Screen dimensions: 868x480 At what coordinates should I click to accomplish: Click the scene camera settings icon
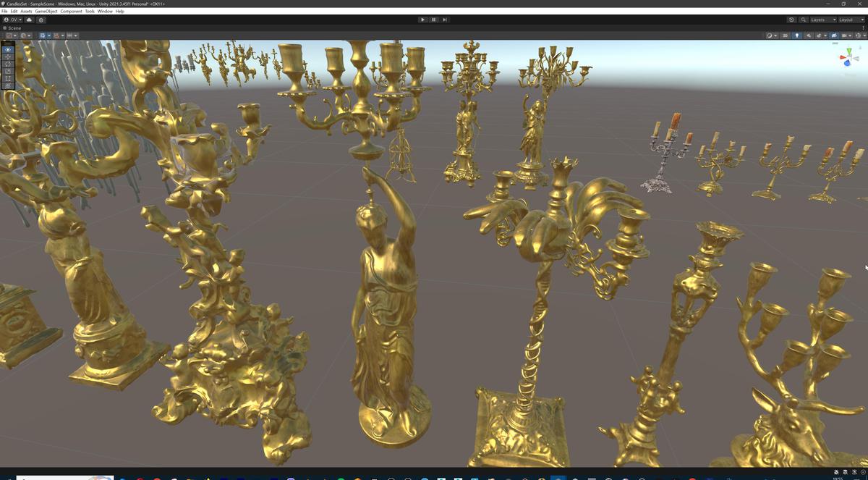[834, 35]
